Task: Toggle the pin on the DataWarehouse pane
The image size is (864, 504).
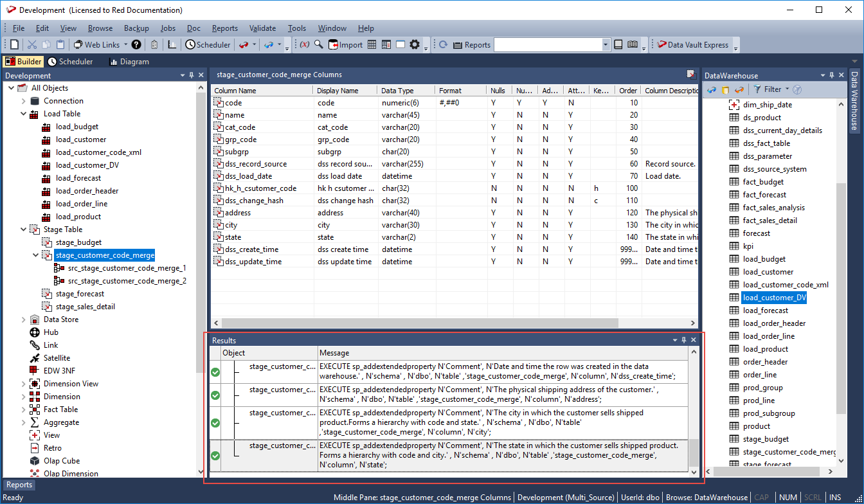Action: (832, 75)
